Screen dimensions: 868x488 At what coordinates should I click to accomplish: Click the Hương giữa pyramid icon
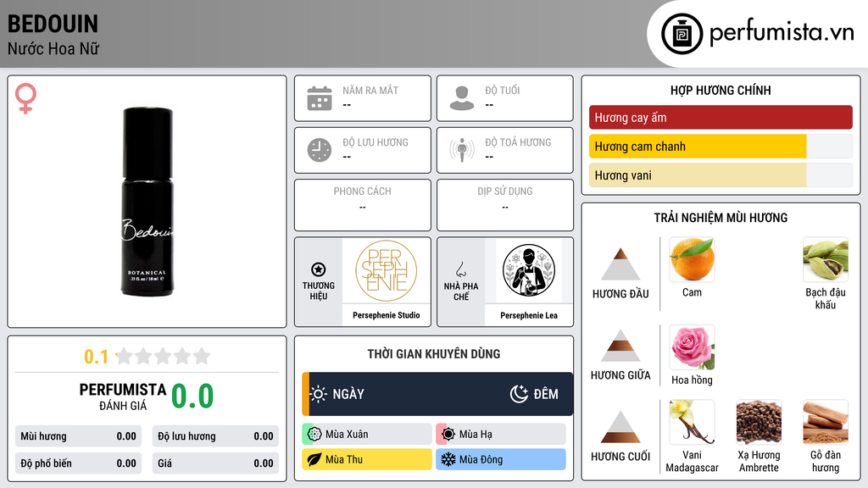[620, 346]
